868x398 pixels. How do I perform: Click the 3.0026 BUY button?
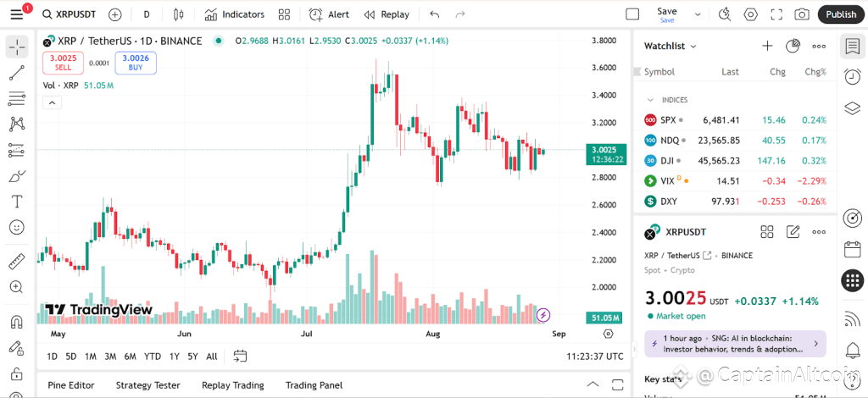[136, 63]
